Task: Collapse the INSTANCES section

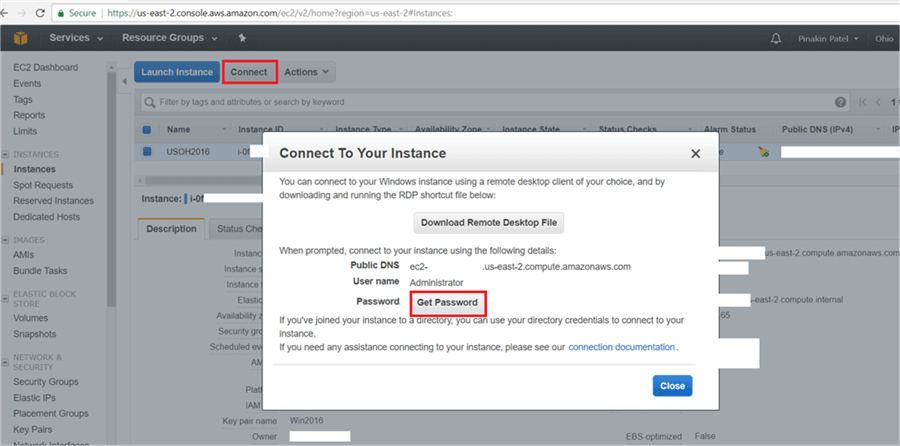Action: pyautogui.click(x=6, y=154)
